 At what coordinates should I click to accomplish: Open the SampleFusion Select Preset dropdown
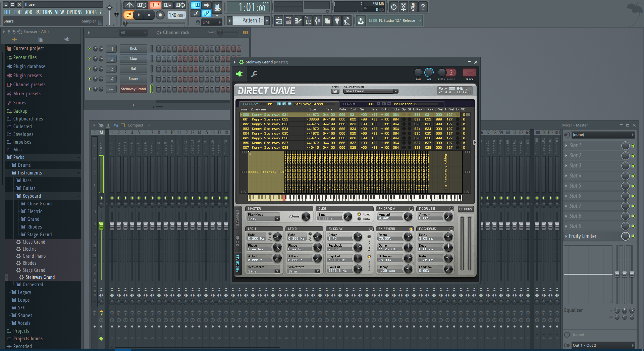click(370, 91)
